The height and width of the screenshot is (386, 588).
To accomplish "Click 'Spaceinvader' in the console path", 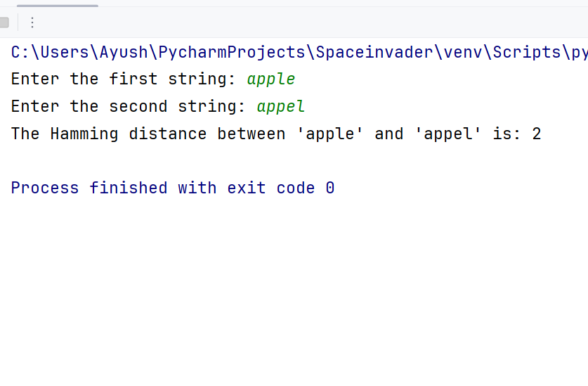I will (x=374, y=52).
